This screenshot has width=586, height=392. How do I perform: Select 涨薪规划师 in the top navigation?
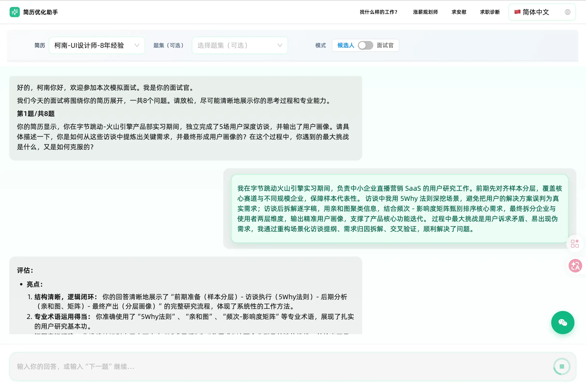click(425, 12)
